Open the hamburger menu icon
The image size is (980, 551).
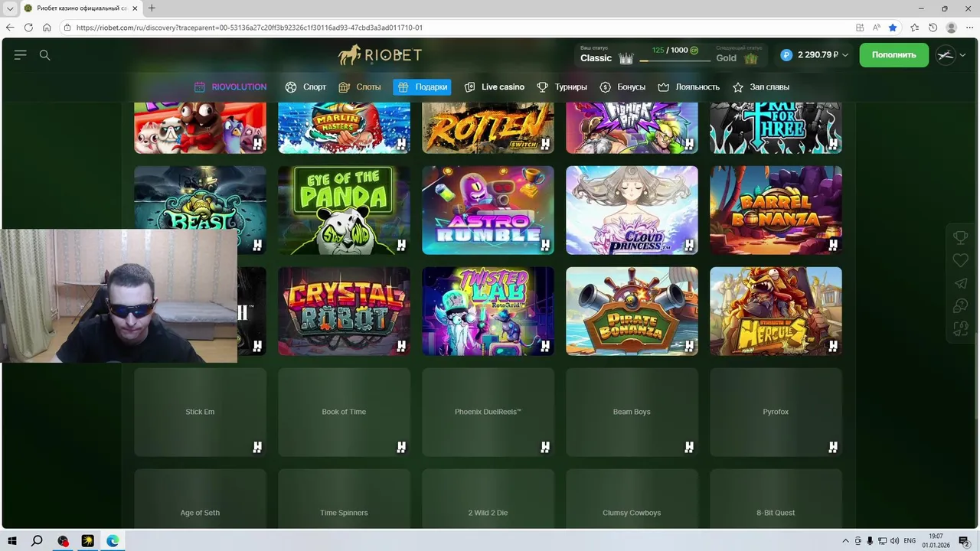21,55
